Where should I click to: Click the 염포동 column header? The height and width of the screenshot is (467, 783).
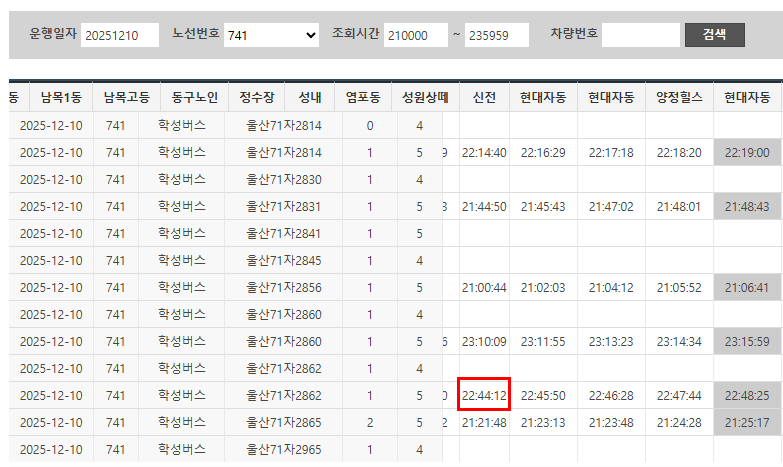tap(361, 98)
